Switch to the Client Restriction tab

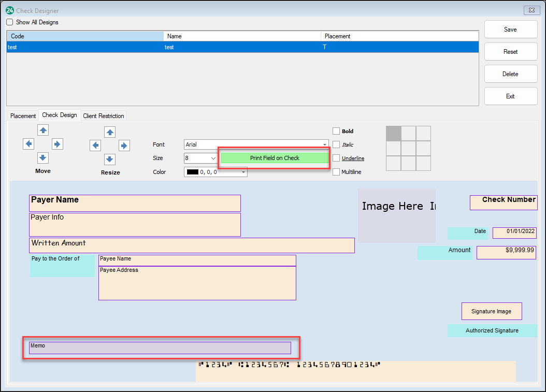tap(103, 115)
